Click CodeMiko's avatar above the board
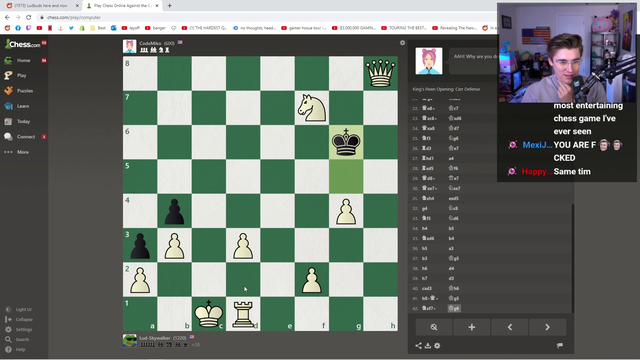This screenshot has width=640, height=360. (129, 46)
